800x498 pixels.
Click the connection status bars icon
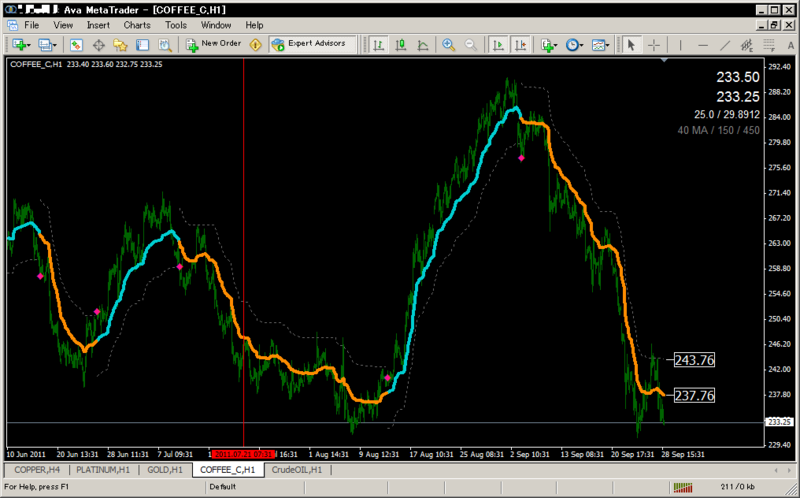tap(683, 487)
